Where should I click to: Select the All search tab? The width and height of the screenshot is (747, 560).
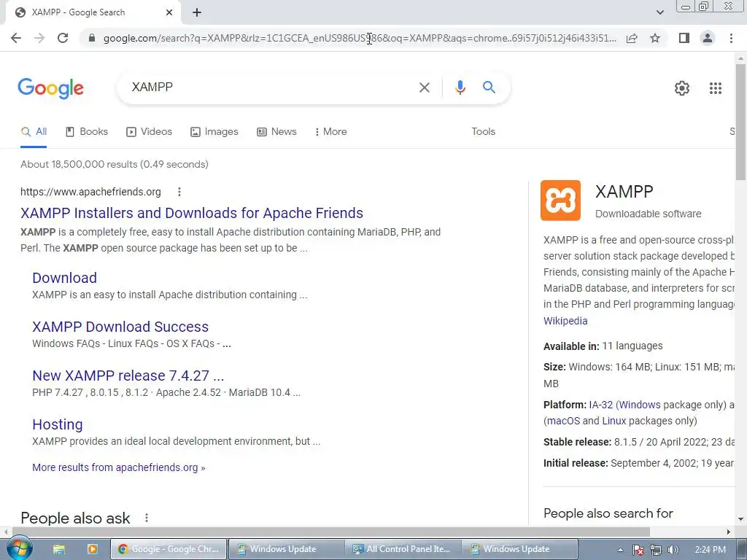point(34,132)
